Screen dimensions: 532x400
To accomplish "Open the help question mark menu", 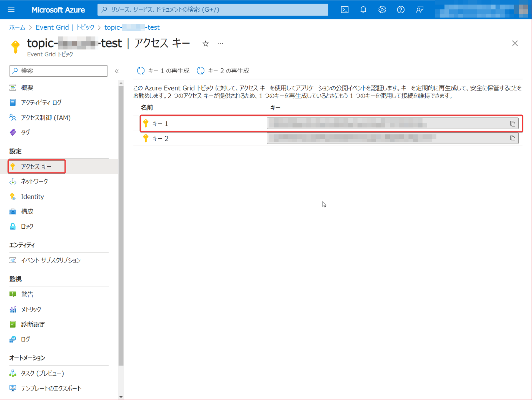I will pos(401,10).
